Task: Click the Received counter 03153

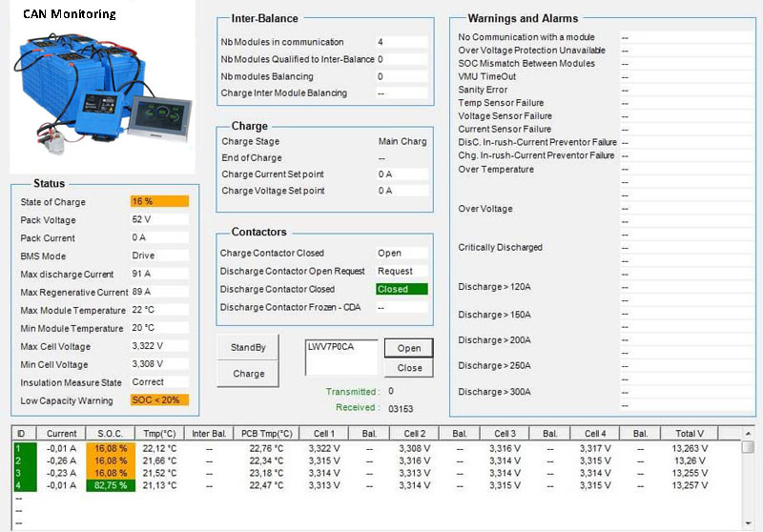Action: pyautogui.click(x=401, y=409)
